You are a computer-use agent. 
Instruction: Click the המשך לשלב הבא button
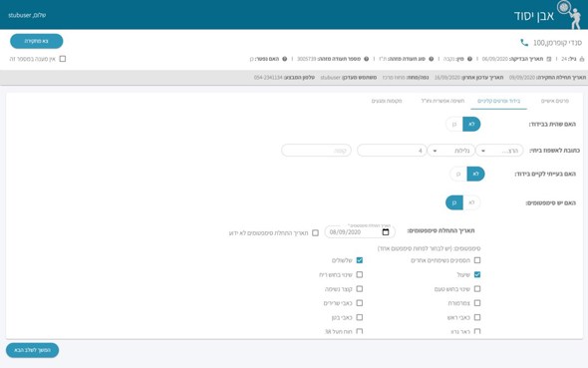point(32,350)
